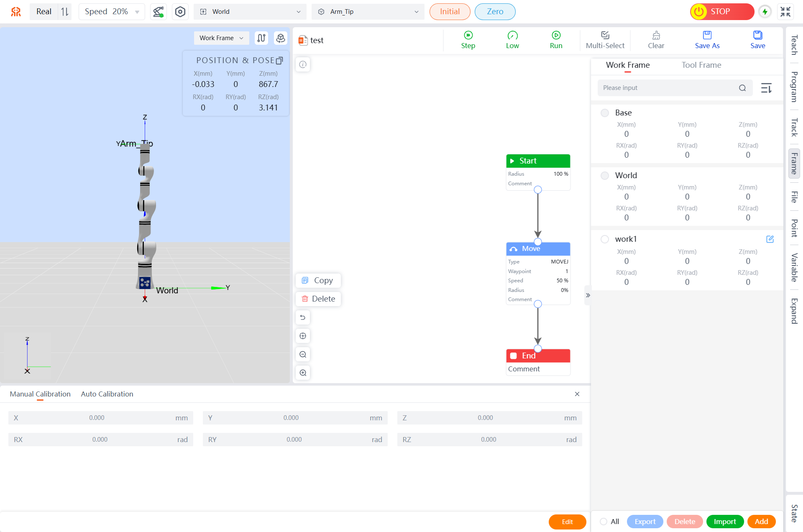Select the Base frame radio button
This screenshot has width=803, height=532.
pos(604,113)
